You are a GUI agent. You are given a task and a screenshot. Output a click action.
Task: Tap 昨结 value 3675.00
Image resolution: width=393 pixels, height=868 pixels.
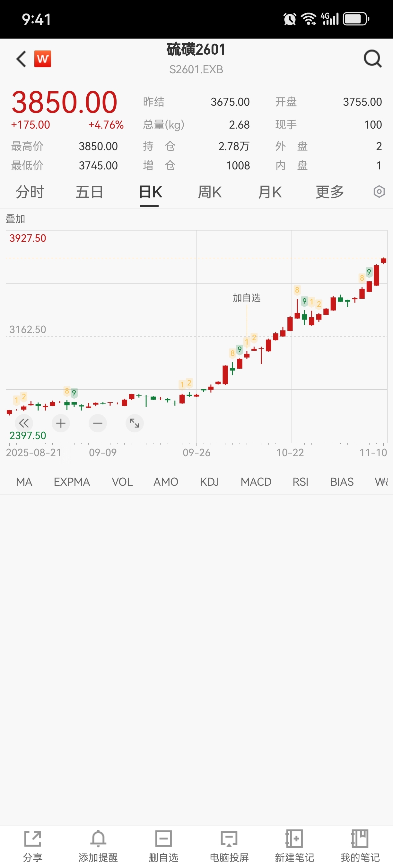click(x=230, y=102)
